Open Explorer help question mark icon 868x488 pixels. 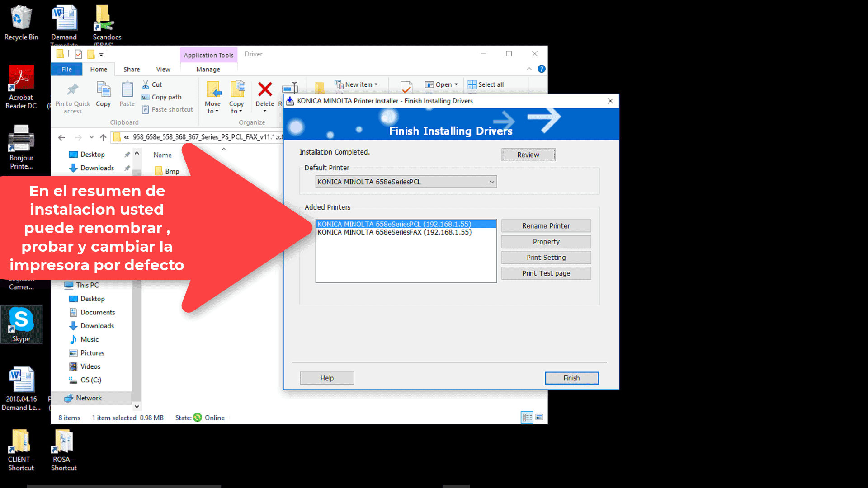click(x=542, y=69)
